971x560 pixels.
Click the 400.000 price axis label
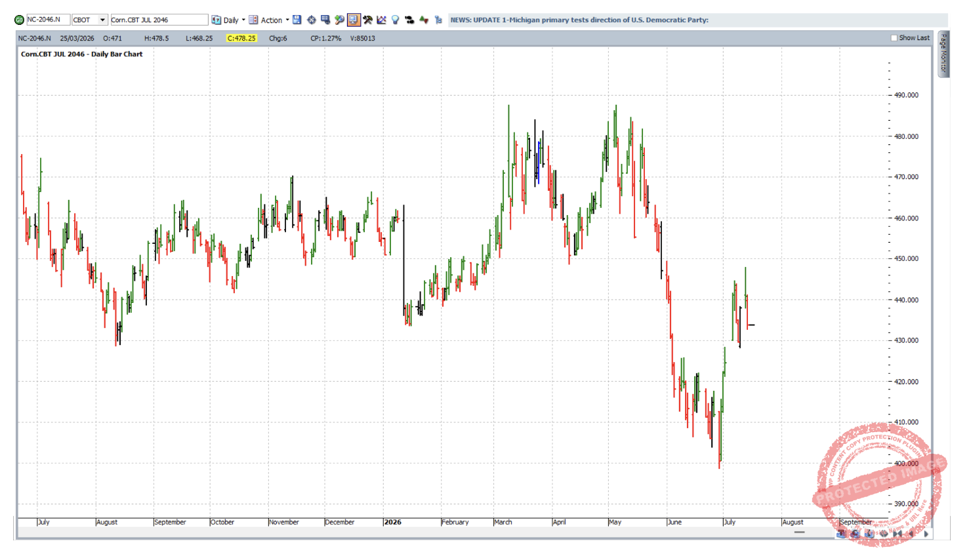click(906, 463)
